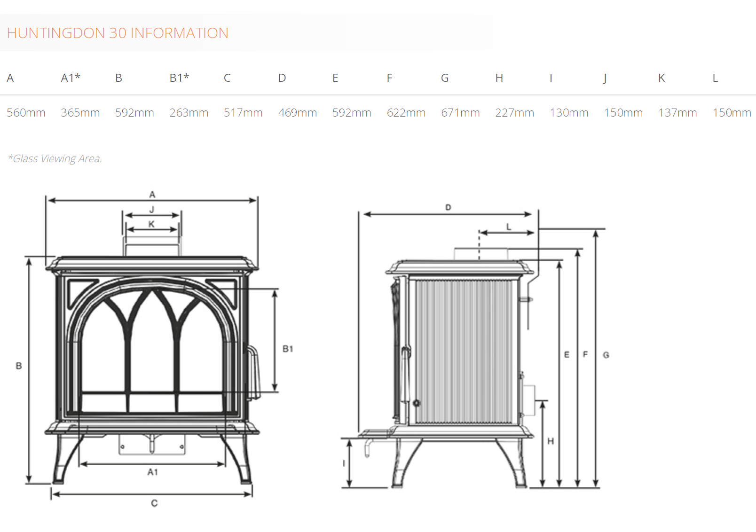Click the B1 label on the diagram

[288, 349]
